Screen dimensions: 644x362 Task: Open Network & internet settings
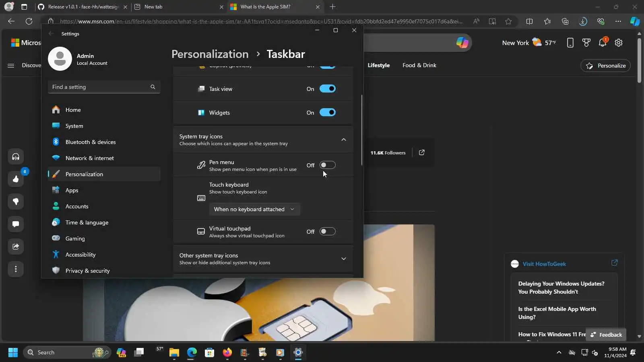(x=104, y=158)
